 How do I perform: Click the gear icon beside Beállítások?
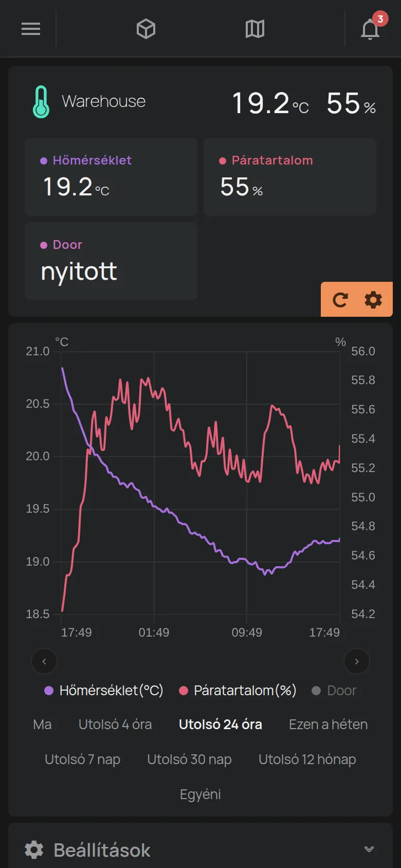pyautogui.click(x=34, y=849)
